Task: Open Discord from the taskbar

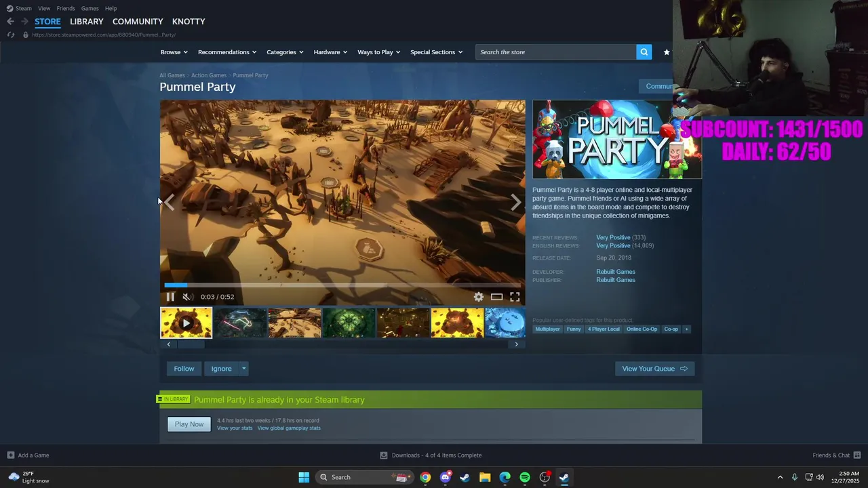Action: point(445,477)
